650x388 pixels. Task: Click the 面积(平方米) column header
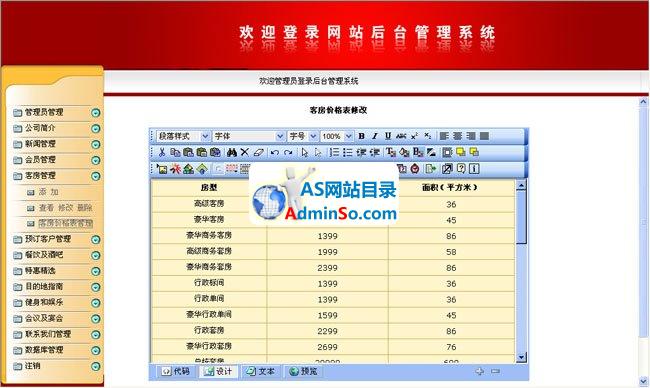(x=450, y=187)
